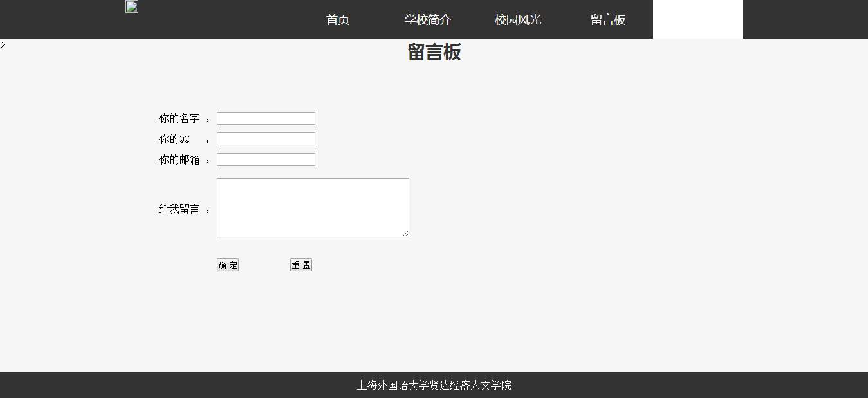Screen dimensions: 868x398
Task: Click the broken logo image in header
Action: [132, 6]
